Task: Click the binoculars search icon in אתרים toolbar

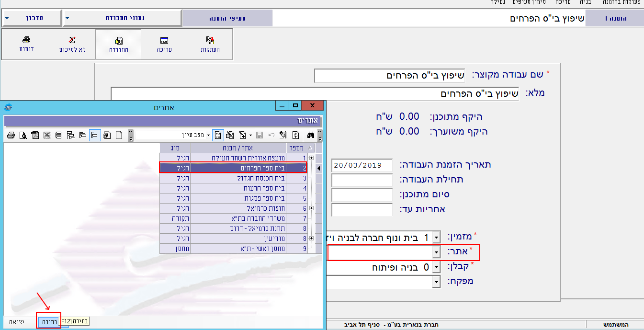Action: click(x=310, y=135)
